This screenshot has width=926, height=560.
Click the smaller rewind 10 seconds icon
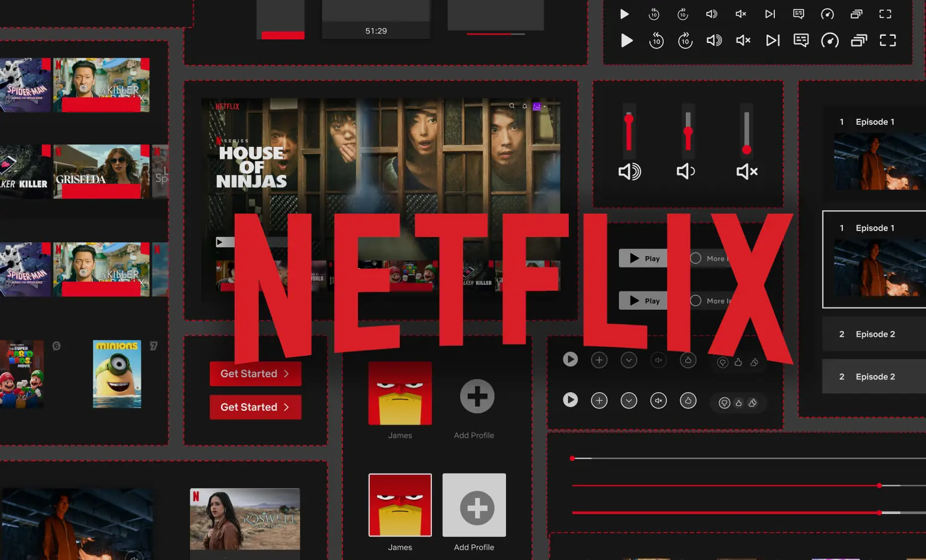(654, 14)
